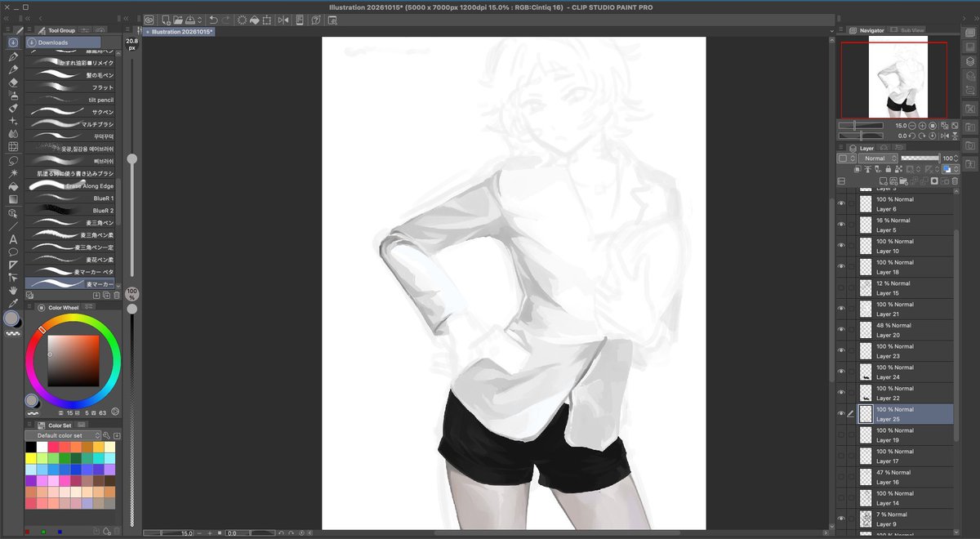
Task: Select the Erase Along Edge brush
Action: point(69,186)
